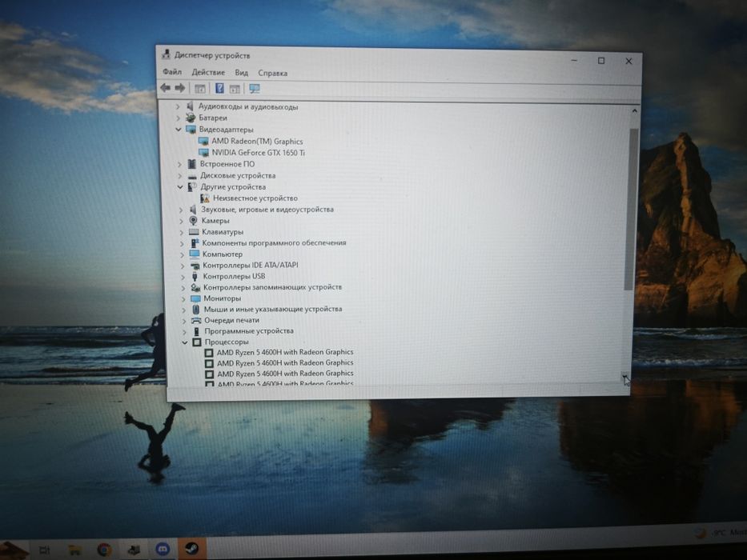Collapse the Видеоадаптеры node

pos(179,130)
